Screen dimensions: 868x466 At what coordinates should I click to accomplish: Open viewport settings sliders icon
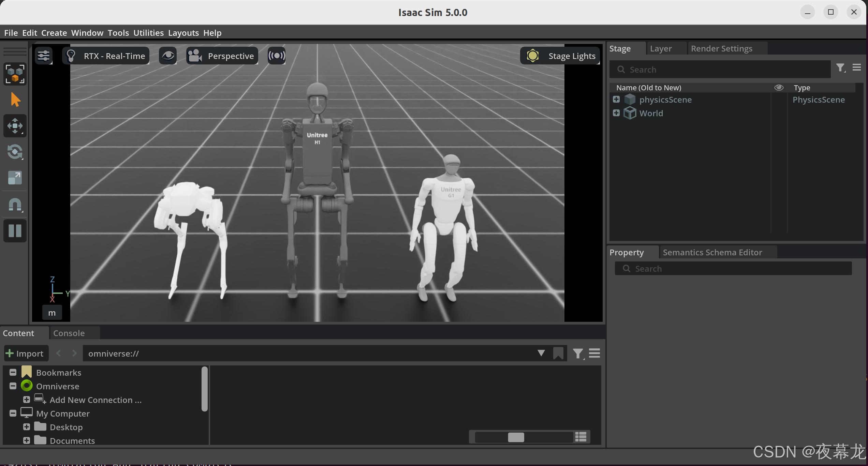(x=44, y=56)
